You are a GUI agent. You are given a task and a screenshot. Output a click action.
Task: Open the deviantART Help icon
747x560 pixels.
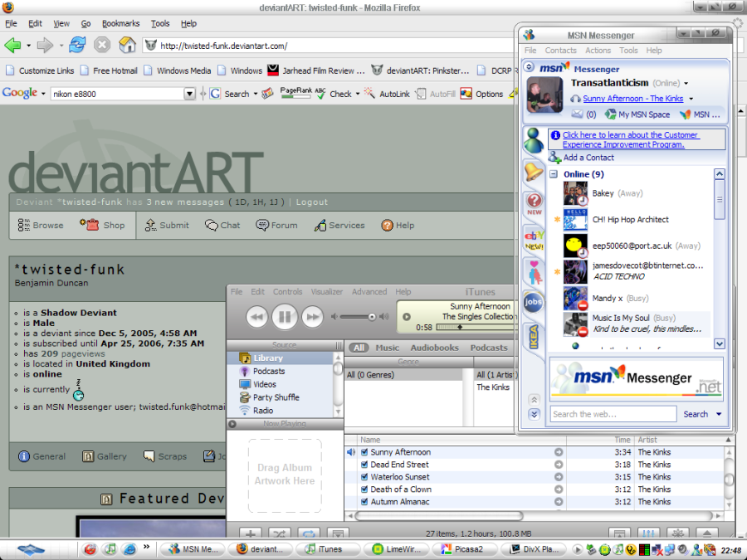[388, 225]
